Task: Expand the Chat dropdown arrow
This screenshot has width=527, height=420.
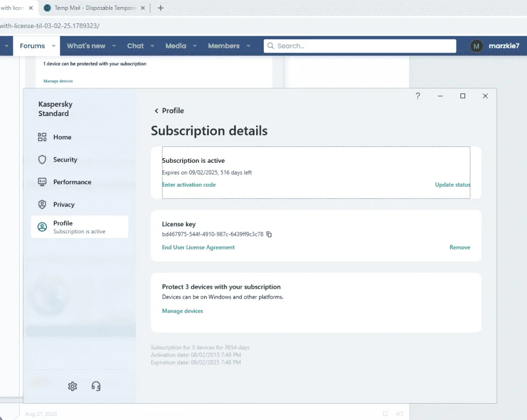Action: click(152, 46)
